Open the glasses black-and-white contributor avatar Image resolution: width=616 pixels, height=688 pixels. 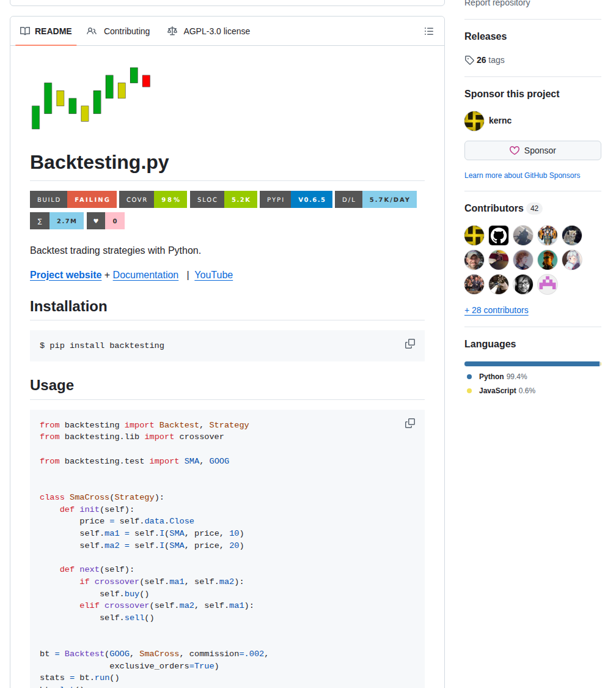click(x=523, y=284)
